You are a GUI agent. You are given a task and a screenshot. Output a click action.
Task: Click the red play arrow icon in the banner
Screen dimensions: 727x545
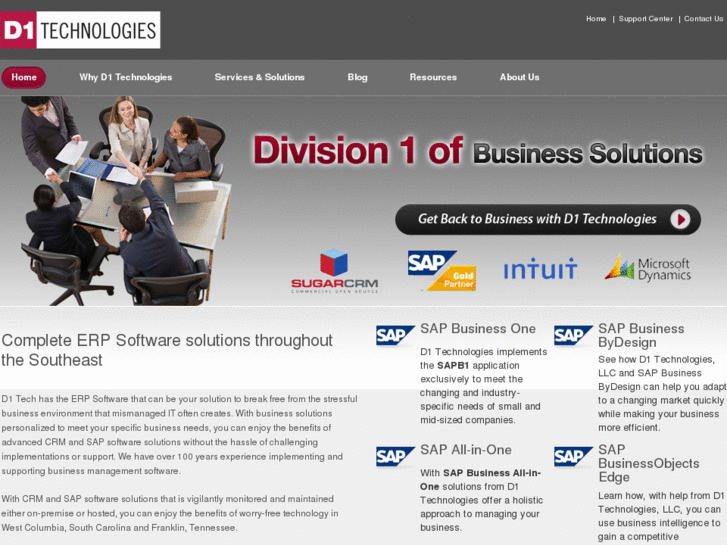(680, 219)
